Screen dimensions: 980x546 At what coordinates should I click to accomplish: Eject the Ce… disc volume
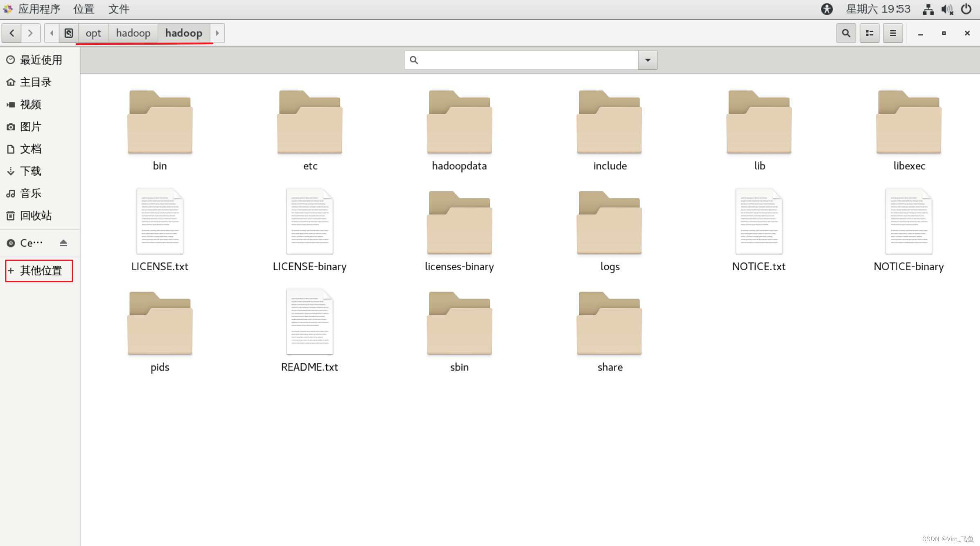coord(63,243)
